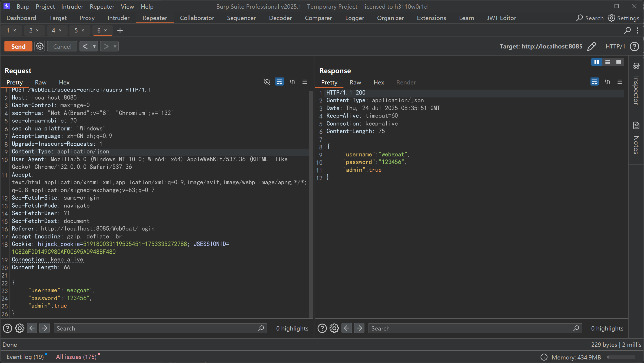Open the View menu
Screen dimensions: 644x363
coord(127,6)
